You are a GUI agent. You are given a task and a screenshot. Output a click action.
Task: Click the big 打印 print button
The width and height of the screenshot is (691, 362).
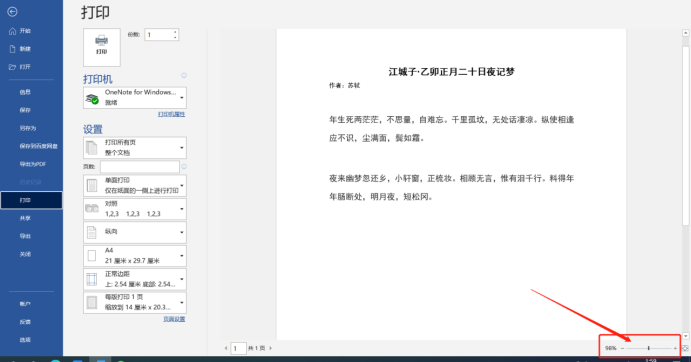click(x=102, y=47)
